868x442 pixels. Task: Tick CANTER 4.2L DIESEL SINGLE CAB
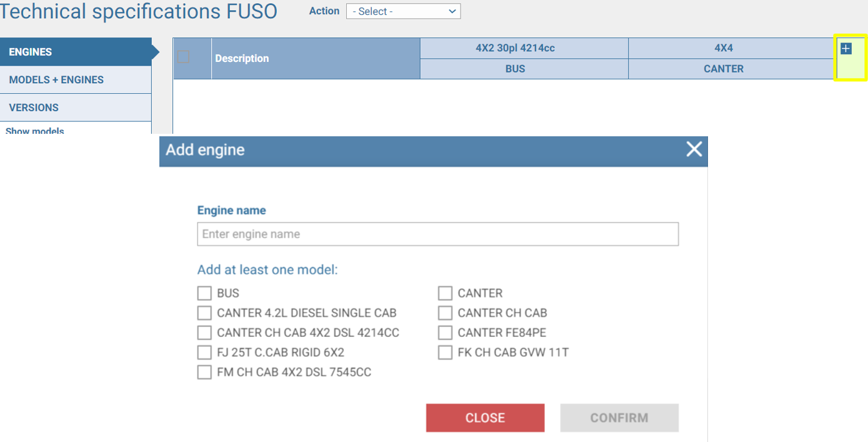[x=204, y=313]
